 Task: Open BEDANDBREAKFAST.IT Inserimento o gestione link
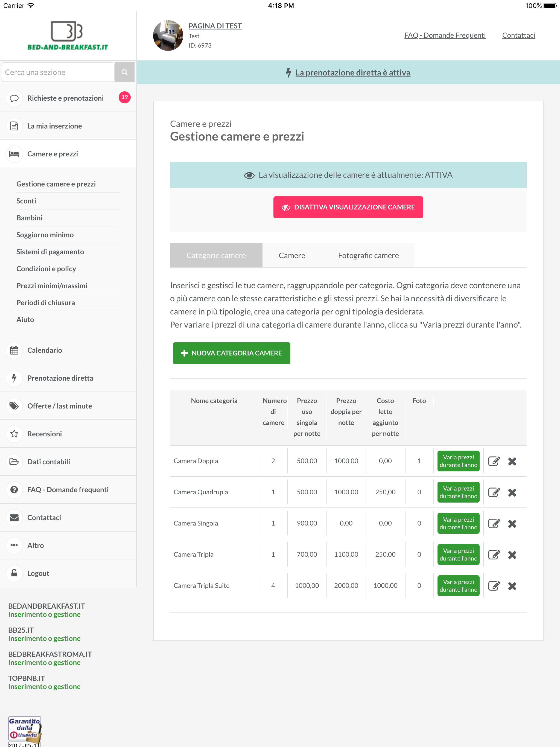pyautogui.click(x=44, y=614)
